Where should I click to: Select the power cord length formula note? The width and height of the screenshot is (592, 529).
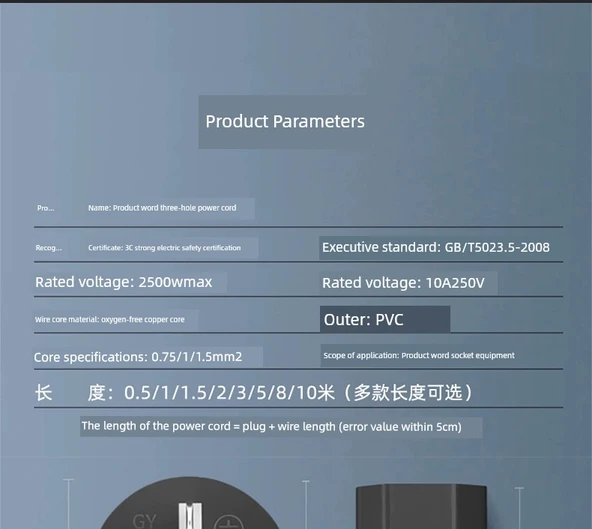click(271, 427)
